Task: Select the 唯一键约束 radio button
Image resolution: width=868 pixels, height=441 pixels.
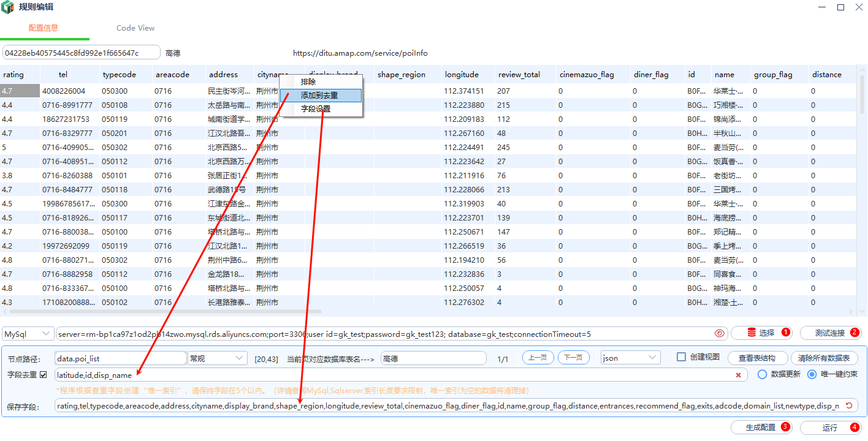Action: (812, 374)
